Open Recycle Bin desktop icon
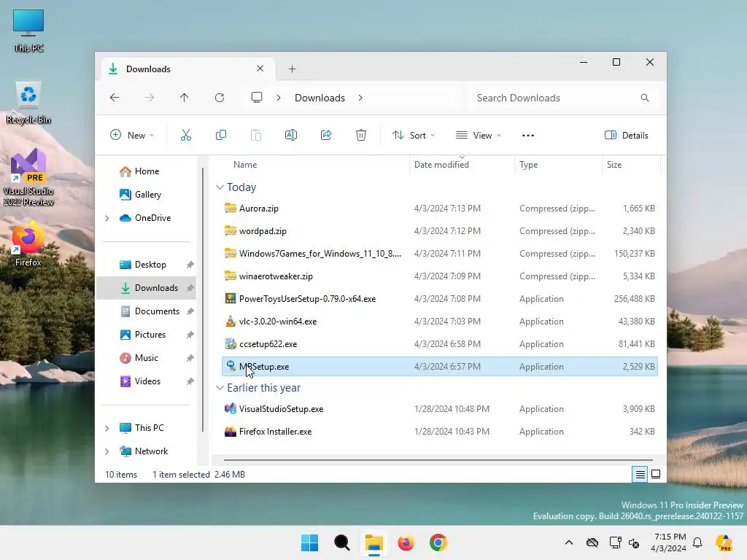Screen dimensions: 747x560 pyautogui.click(x=28, y=104)
